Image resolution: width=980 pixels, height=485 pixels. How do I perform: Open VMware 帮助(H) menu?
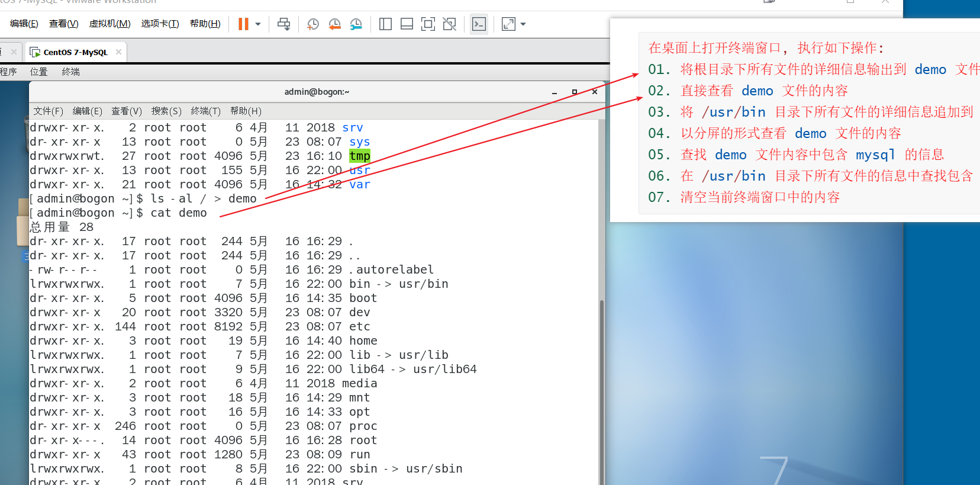(x=205, y=24)
